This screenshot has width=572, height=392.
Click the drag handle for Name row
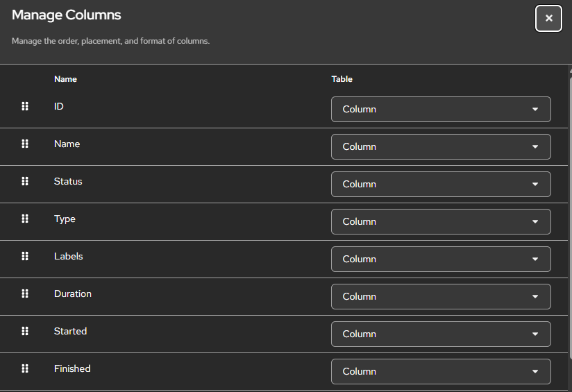click(25, 144)
